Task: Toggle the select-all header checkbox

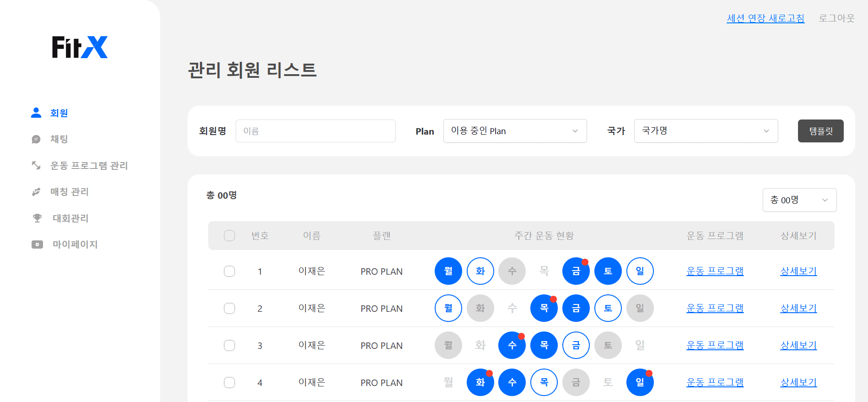Action: pyautogui.click(x=229, y=235)
